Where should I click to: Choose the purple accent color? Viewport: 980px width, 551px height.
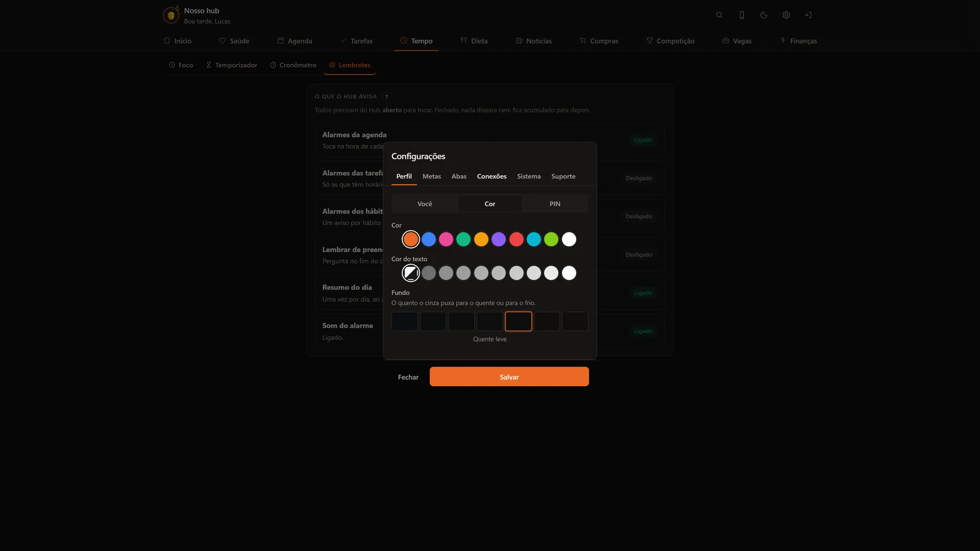pyautogui.click(x=499, y=239)
